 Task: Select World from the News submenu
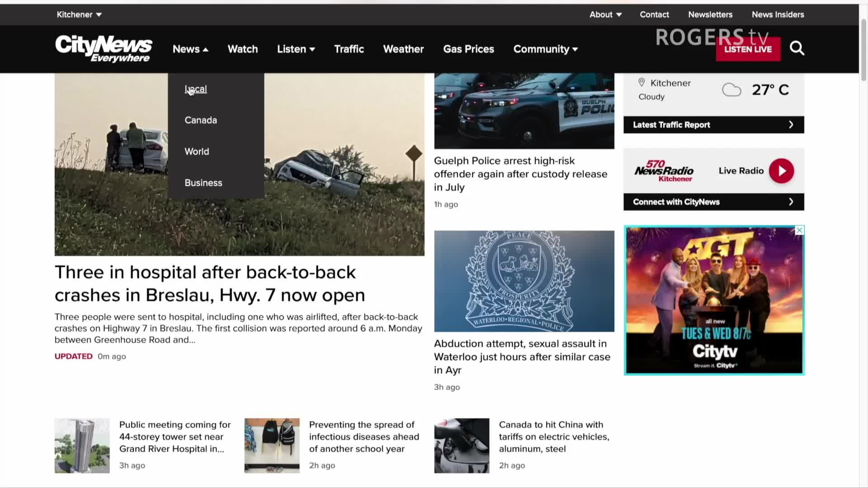tap(197, 151)
